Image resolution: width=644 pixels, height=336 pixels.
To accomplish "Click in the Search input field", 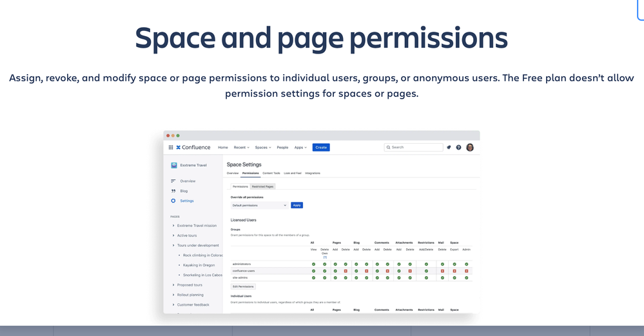I will [x=414, y=148].
